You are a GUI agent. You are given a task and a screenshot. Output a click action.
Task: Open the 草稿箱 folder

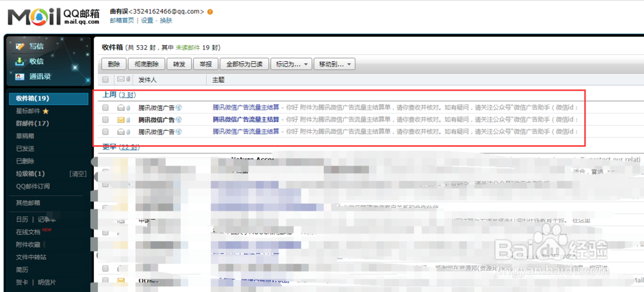[x=25, y=136]
